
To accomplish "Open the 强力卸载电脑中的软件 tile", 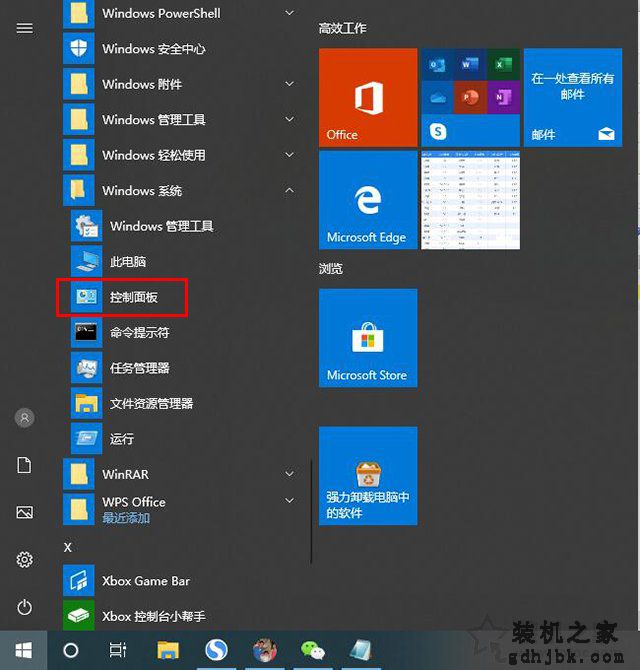I will [368, 476].
